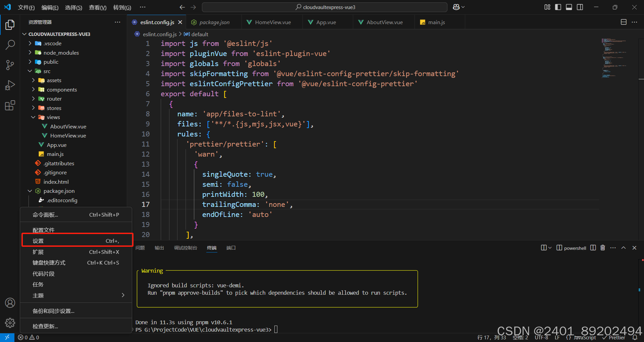Open the powershell terminal dropdown
This screenshot has width=644, height=342.
pos(550,248)
